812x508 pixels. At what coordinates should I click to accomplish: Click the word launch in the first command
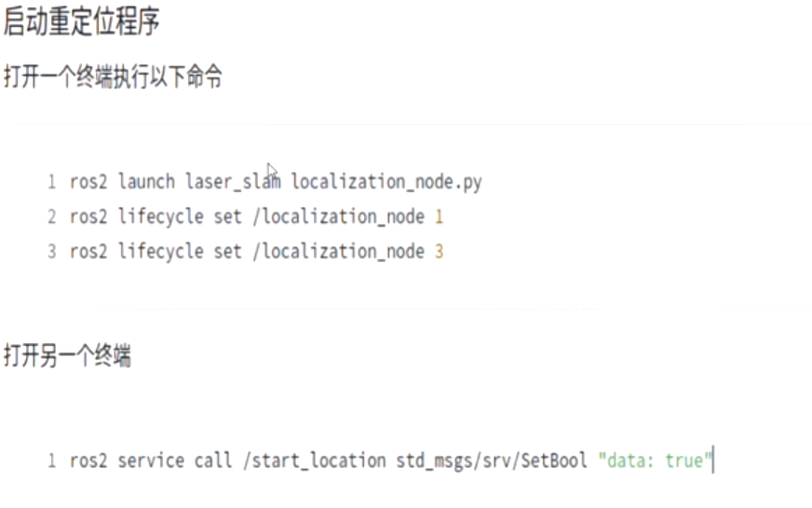pyautogui.click(x=146, y=182)
